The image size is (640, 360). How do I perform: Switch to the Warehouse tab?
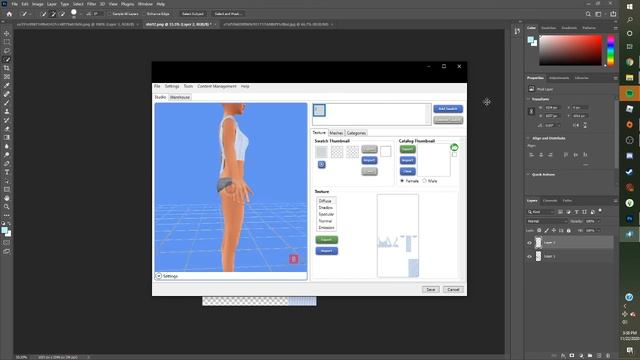tap(180, 97)
